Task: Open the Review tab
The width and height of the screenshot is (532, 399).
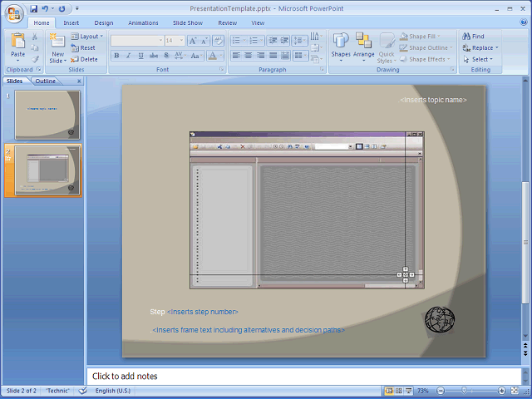Action: point(227,22)
